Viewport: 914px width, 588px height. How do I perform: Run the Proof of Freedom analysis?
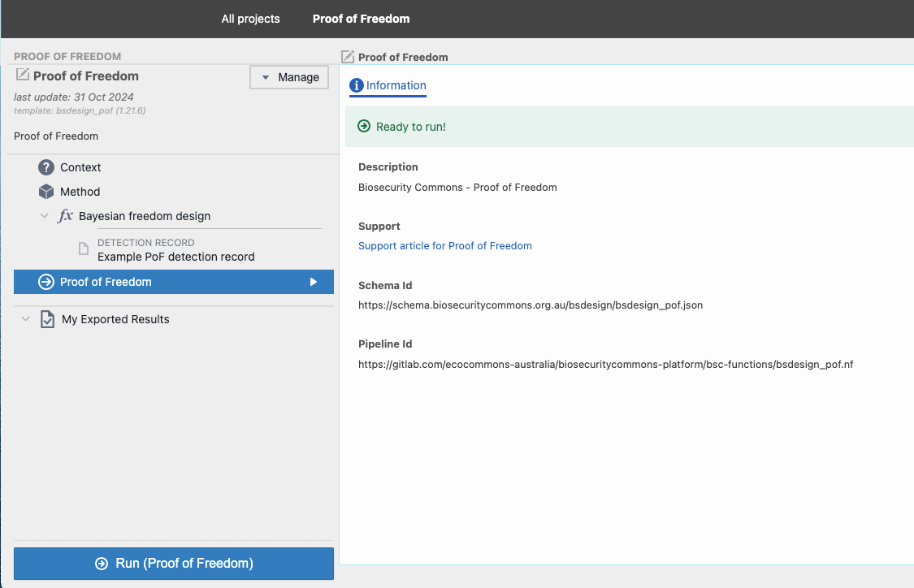click(174, 564)
